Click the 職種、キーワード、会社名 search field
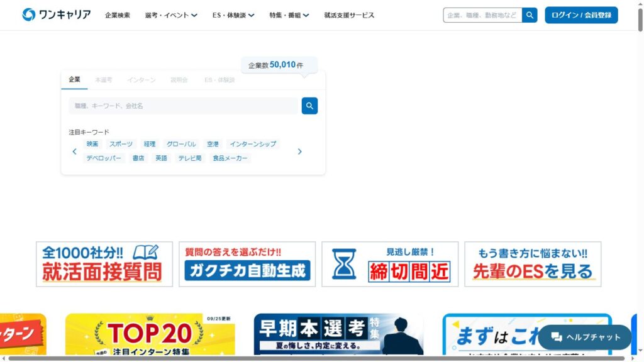 click(183, 106)
